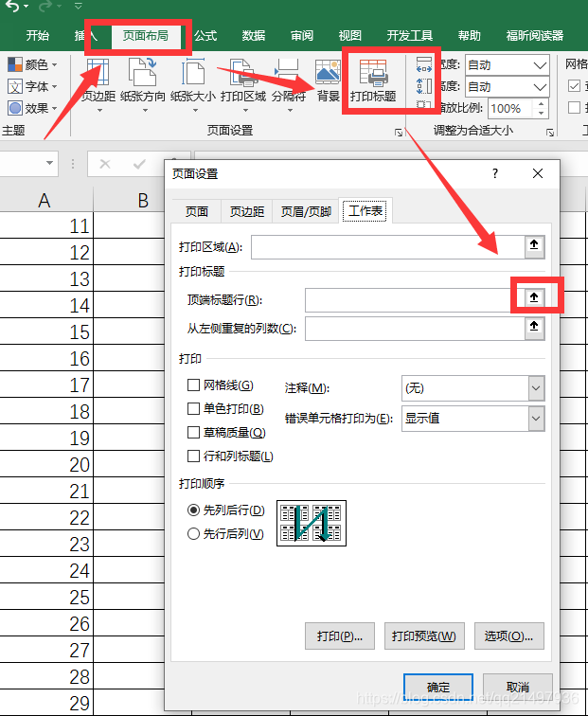Open theme 字体 dropdown
Image resolution: width=588 pixels, height=716 pixels.
[32, 86]
